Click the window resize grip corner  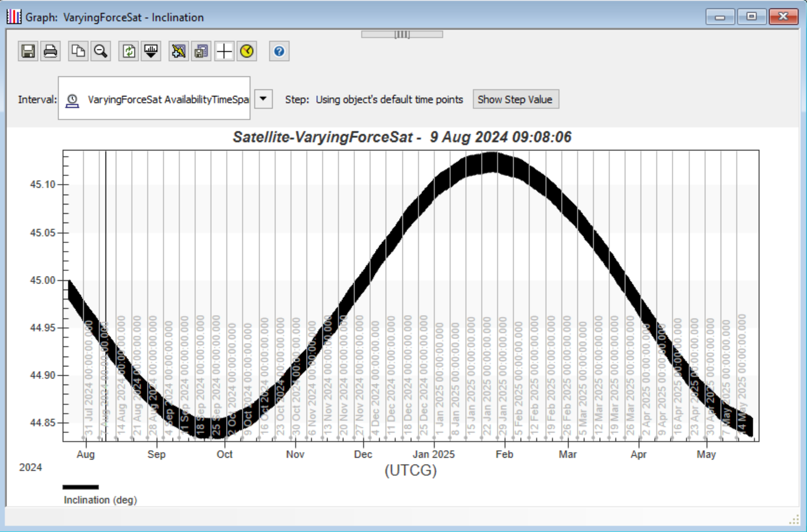coord(794,520)
